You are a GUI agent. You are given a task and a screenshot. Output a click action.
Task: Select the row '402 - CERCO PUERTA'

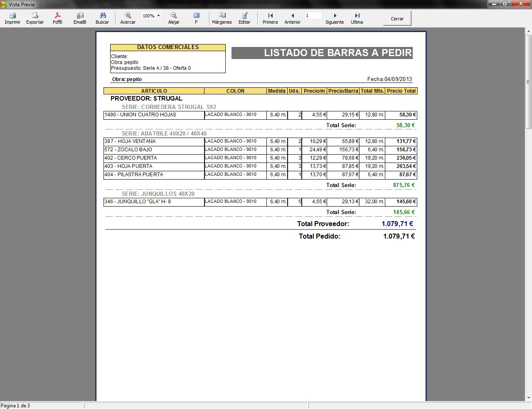tap(260, 158)
